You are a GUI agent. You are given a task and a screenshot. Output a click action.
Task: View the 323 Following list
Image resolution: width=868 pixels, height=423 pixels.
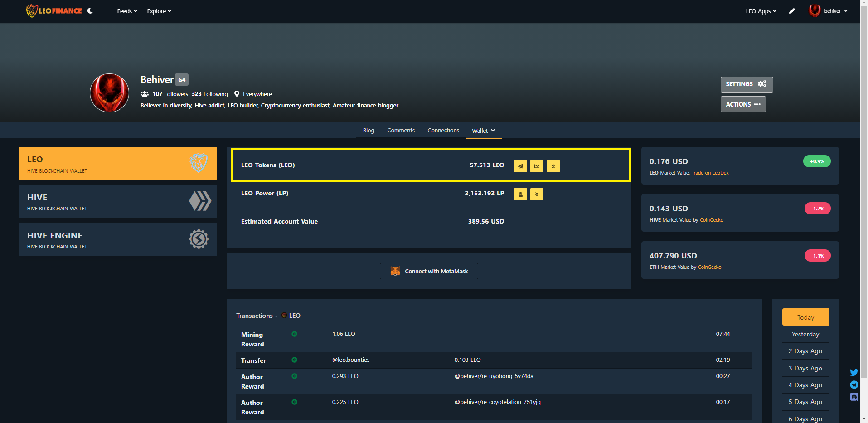(x=209, y=94)
